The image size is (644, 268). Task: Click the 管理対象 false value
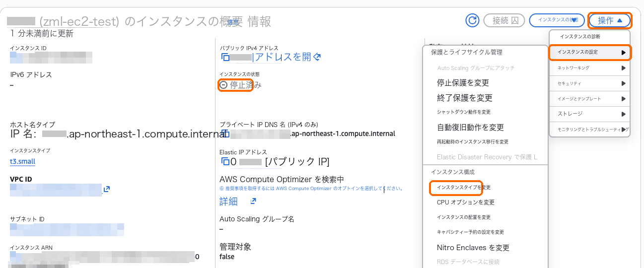227,257
